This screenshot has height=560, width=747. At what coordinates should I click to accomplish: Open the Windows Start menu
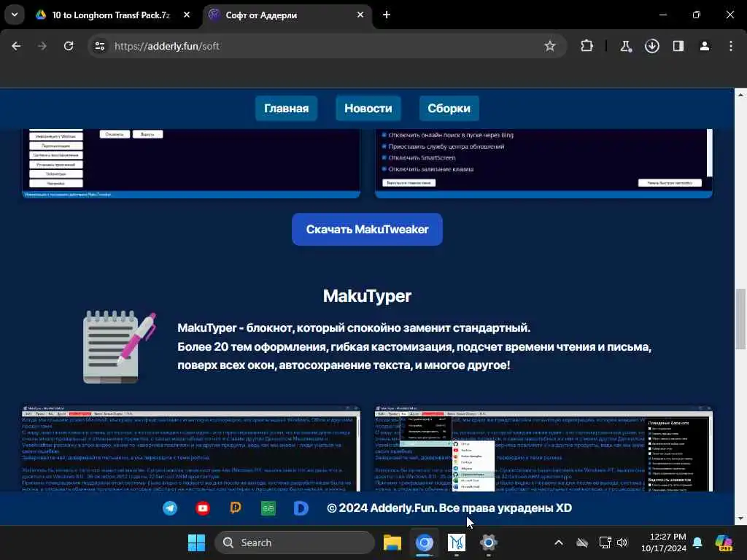pyautogui.click(x=196, y=542)
